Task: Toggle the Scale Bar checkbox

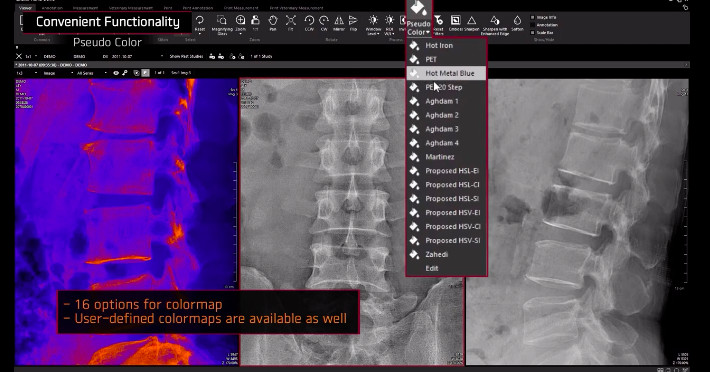Action: (x=532, y=33)
